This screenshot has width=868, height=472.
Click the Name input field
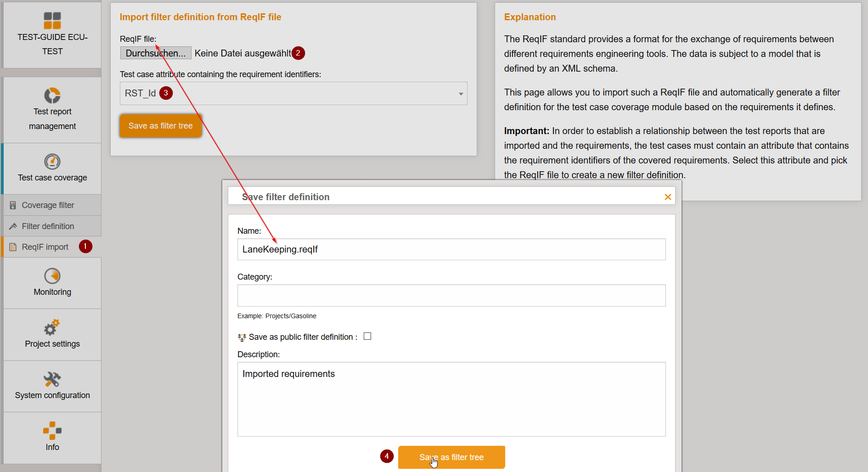(x=451, y=249)
